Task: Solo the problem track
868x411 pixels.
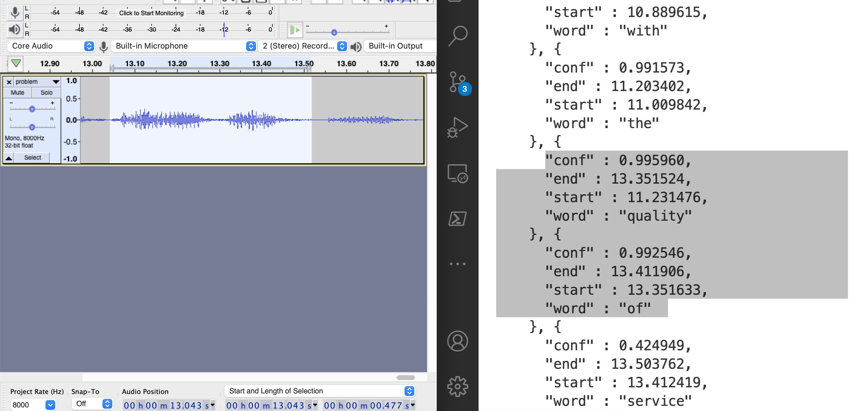Action: click(46, 92)
